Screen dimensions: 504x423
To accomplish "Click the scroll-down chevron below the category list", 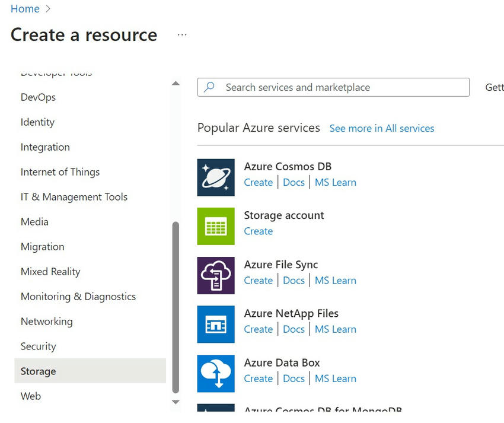I will tap(176, 402).
